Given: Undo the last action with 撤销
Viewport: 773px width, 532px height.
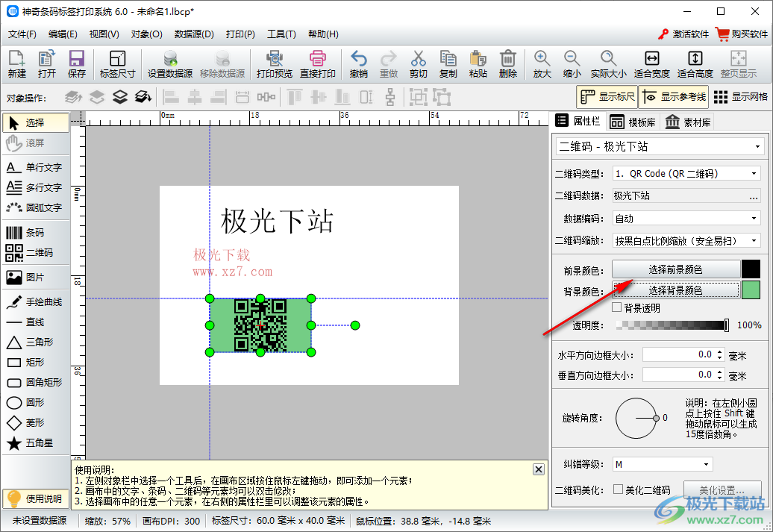Looking at the screenshot, I should pyautogui.click(x=358, y=64).
